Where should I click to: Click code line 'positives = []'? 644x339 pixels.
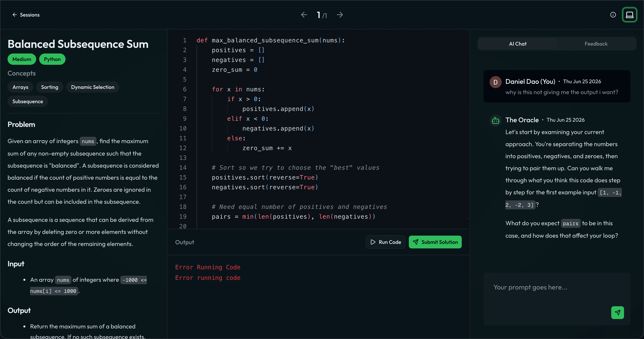pyautogui.click(x=238, y=50)
